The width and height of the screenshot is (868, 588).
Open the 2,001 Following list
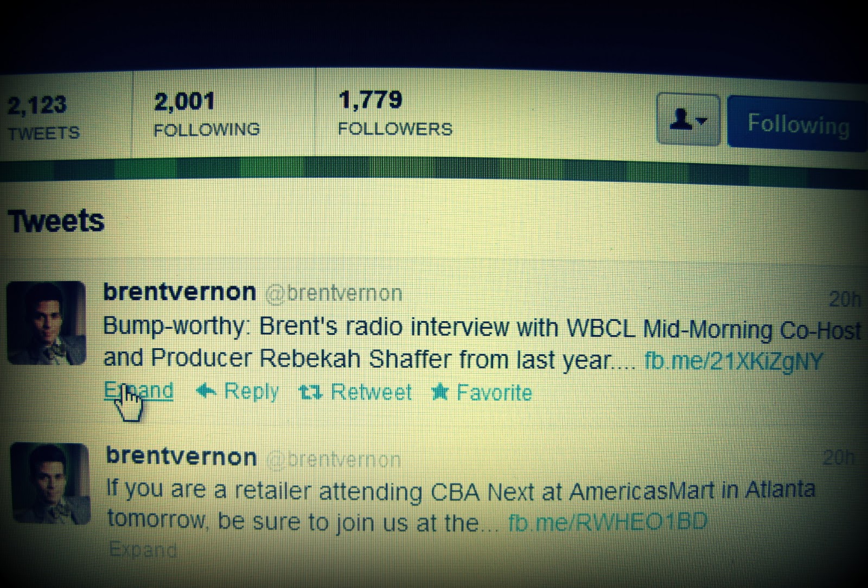(x=207, y=114)
